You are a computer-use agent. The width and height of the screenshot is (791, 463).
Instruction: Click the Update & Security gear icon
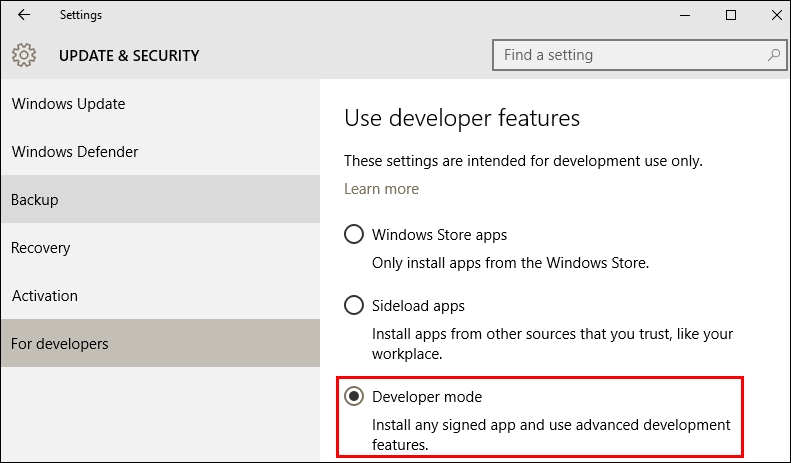point(24,55)
